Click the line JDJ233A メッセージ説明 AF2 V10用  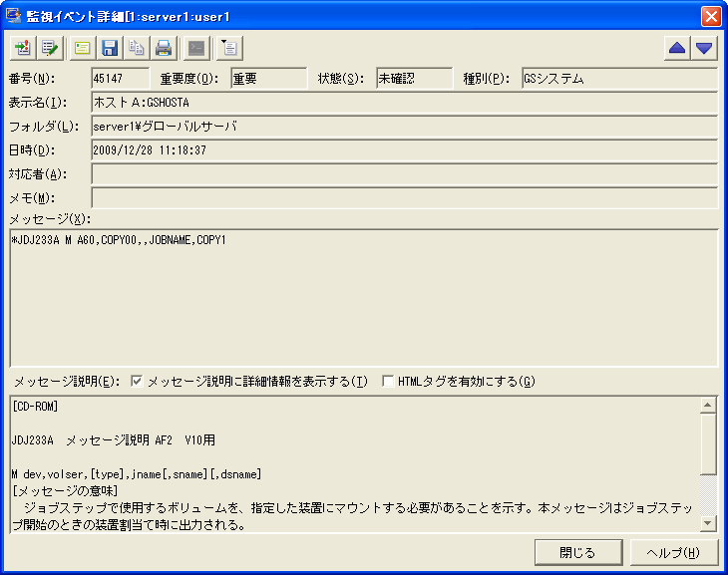(114, 439)
